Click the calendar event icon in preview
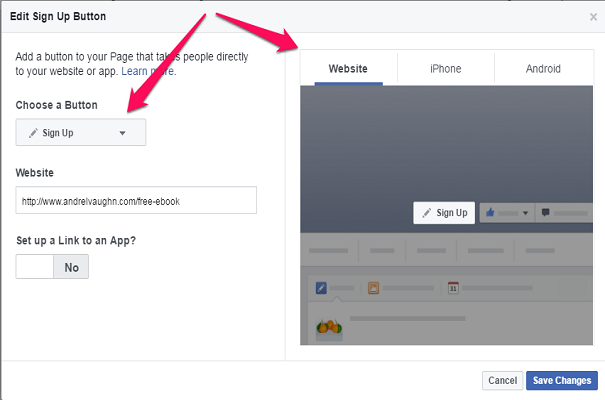Viewport: 605px width, 400px height. 452,288
